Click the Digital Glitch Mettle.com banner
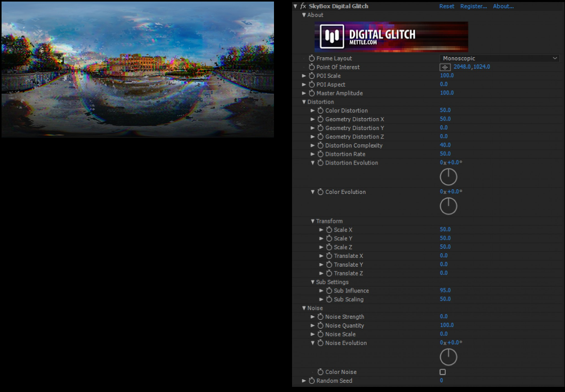 pos(391,37)
